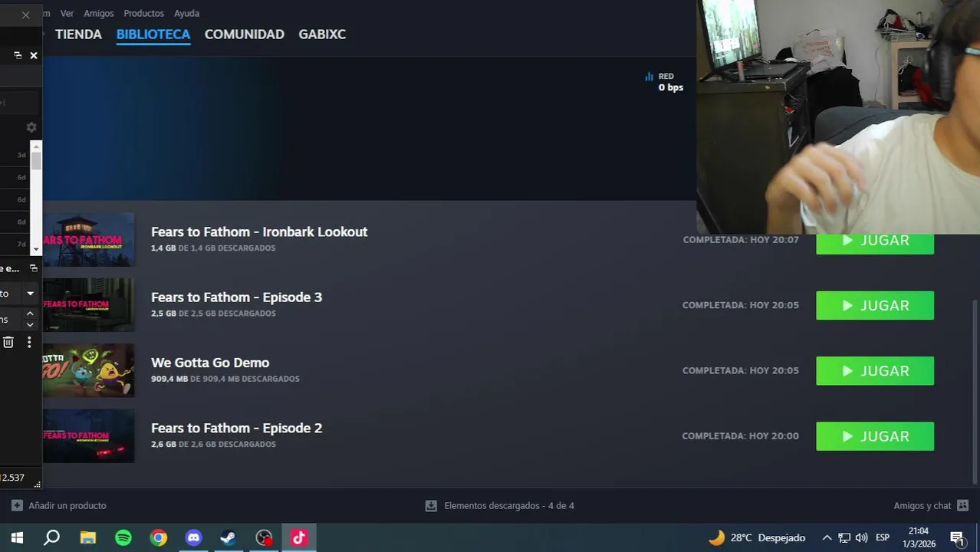
Task: Open Fears to Fathom Episode 2 thumbnail
Action: [88, 435]
